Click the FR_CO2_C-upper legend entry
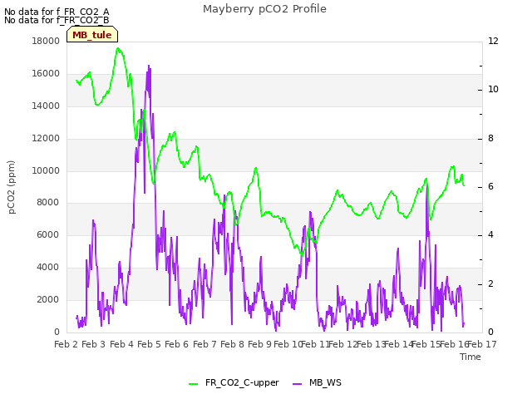This screenshot has width=532, height=399. pos(234,383)
